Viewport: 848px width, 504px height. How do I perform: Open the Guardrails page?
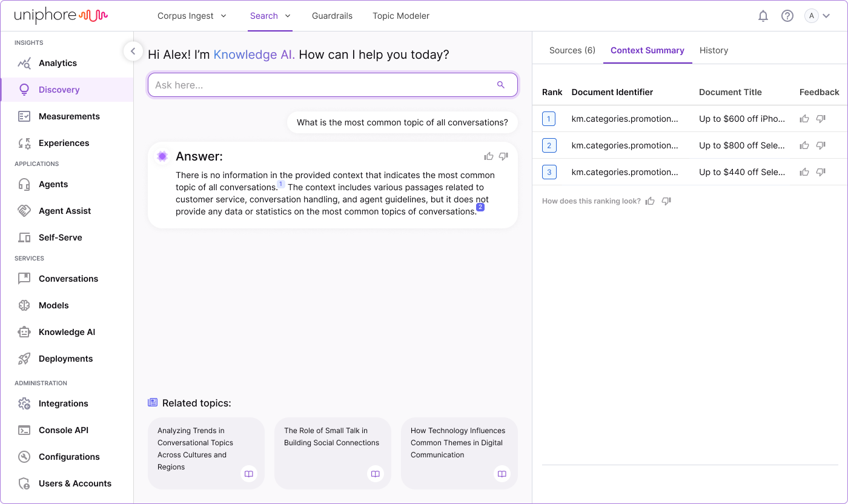[332, 16]
